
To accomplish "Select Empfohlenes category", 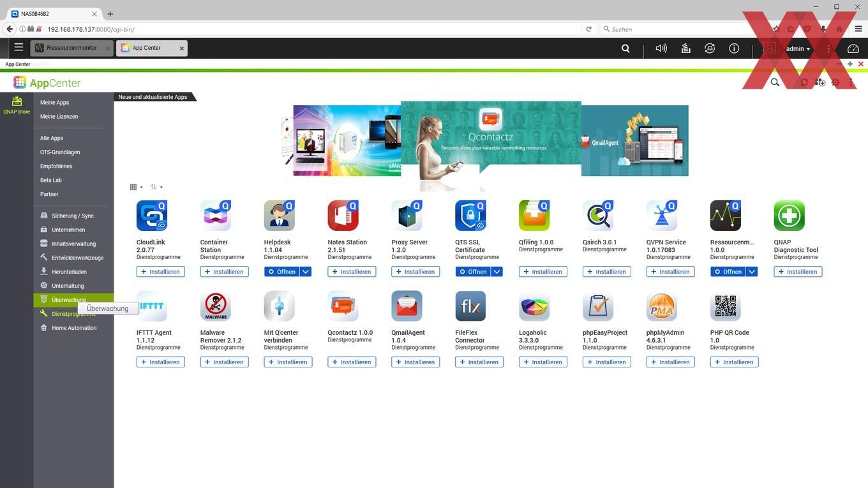I will pos(56,166).
